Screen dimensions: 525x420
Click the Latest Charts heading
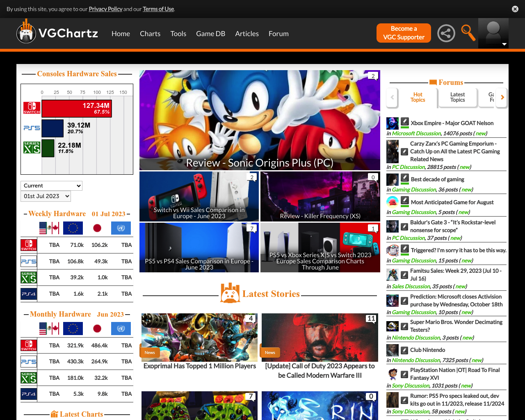[77, 414]
